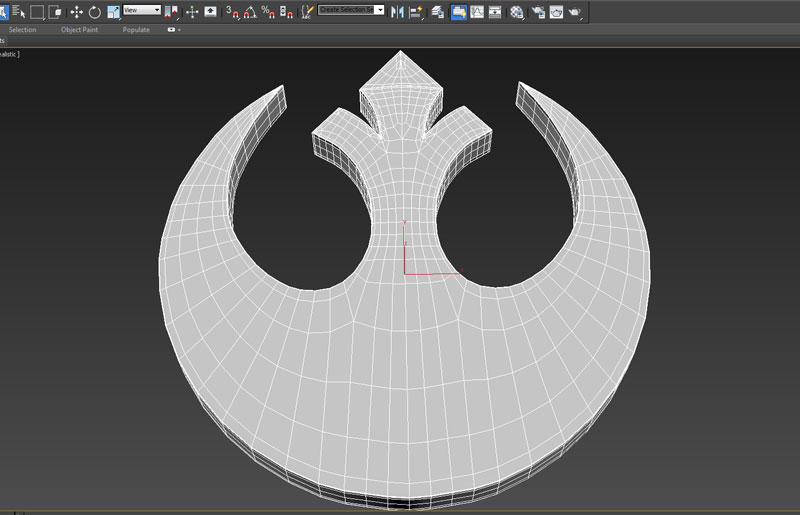Toggle 3D Snaps on or off
This screenshot has height=515, width=800.
point(231,12)
